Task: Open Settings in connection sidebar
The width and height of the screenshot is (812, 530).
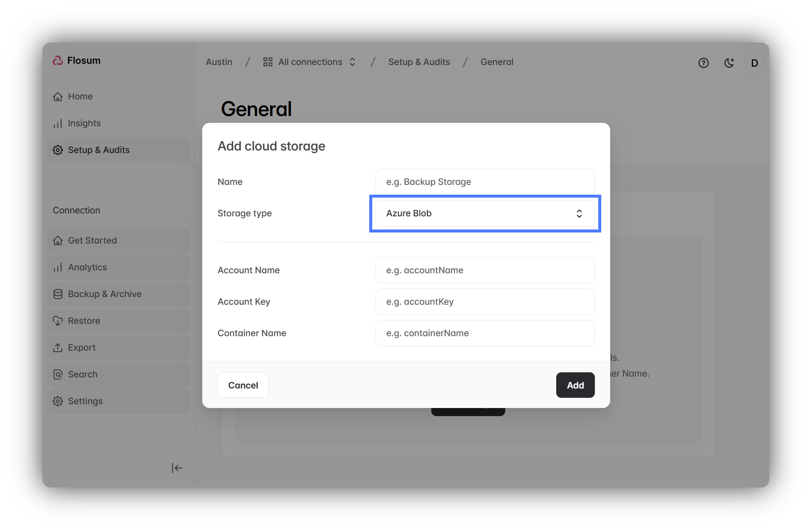Action: click(x=85, y=401)
